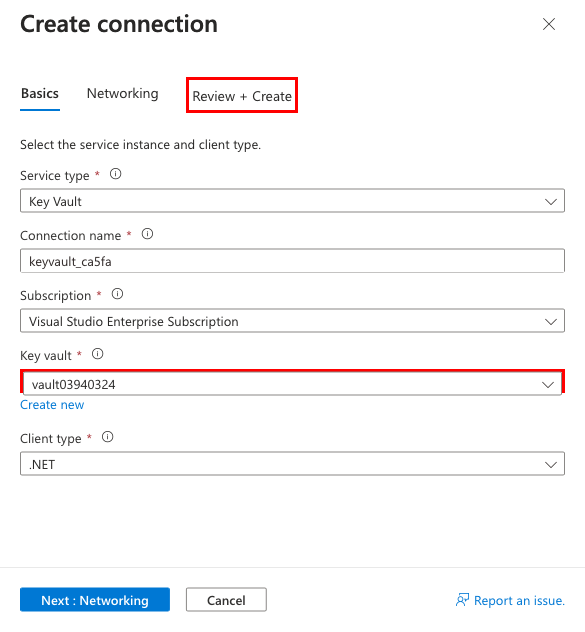Close the Create connection panel
585x632 pixels.
pos(549,24)
